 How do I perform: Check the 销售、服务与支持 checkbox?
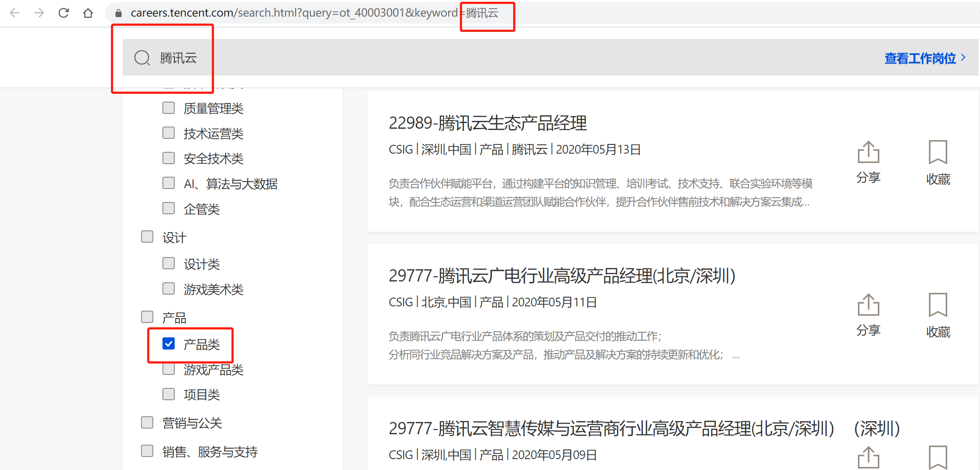[147, 451]
